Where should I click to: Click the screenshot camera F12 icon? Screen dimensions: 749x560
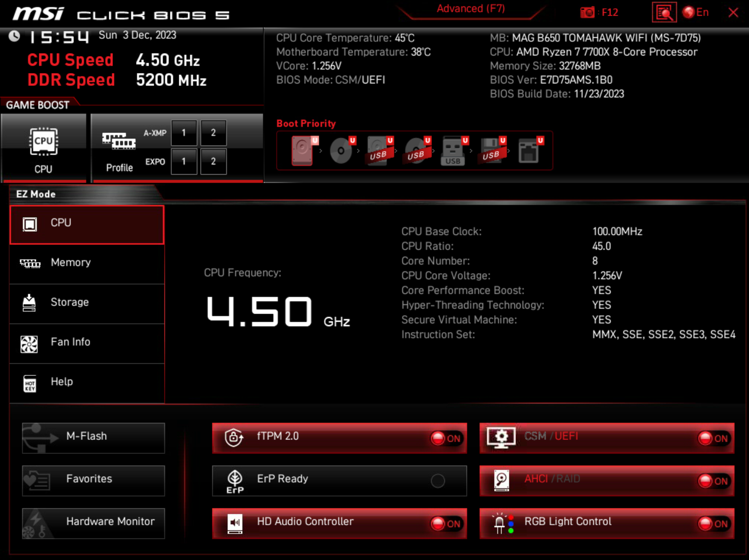point(587,12)
